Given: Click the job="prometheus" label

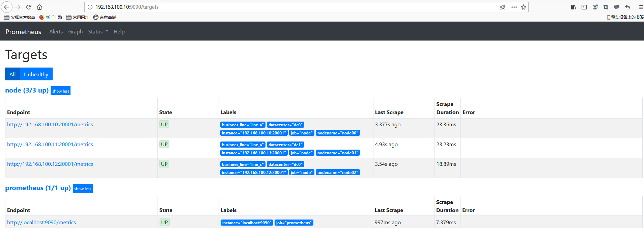Looking at the screenshot, I should click(294, 223).
